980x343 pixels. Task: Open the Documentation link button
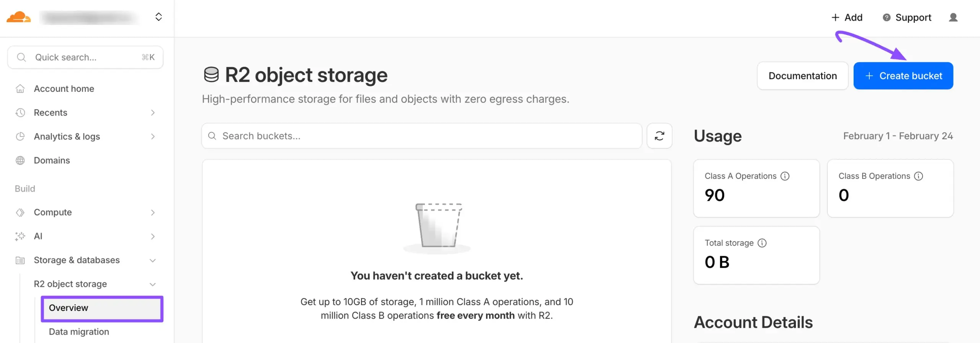point(802,76)
